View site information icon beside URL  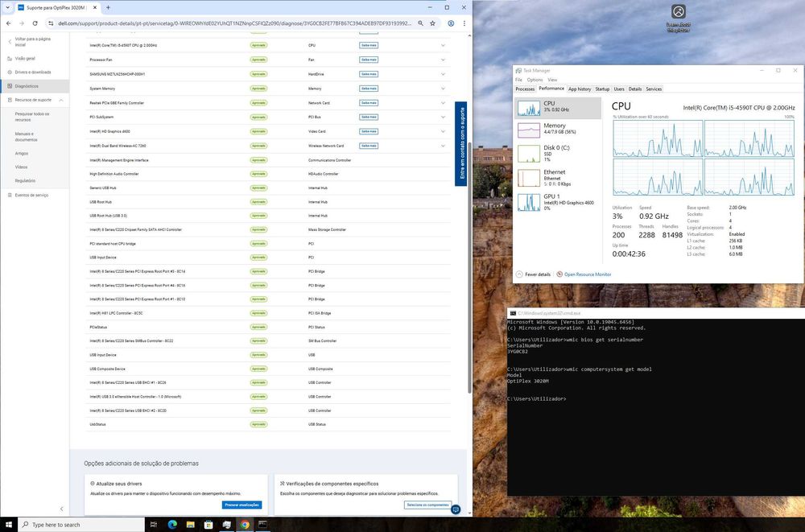50,23
